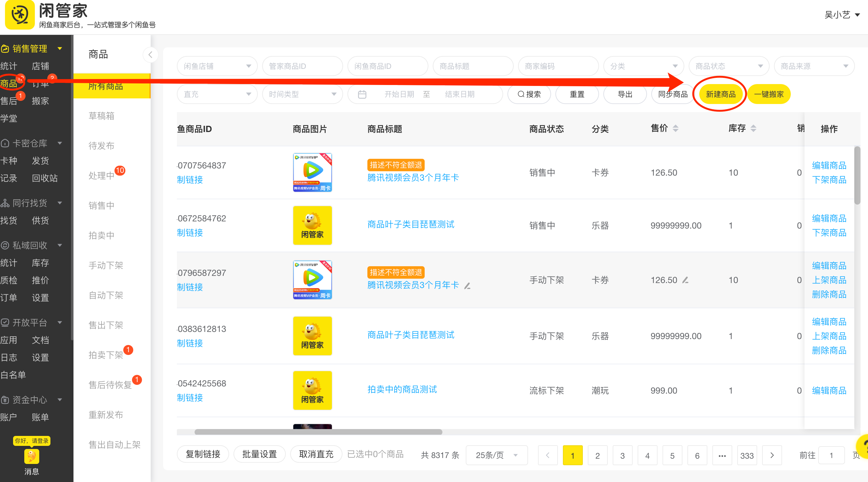Click the 搜索 magnifier search button
868x482 pixels.
pyautogui.click(x=529, y=94)
